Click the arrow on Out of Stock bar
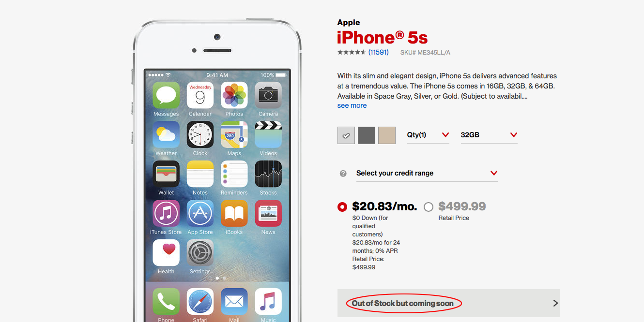This screenshot has height=322, width=644. [x=555, y=303]
